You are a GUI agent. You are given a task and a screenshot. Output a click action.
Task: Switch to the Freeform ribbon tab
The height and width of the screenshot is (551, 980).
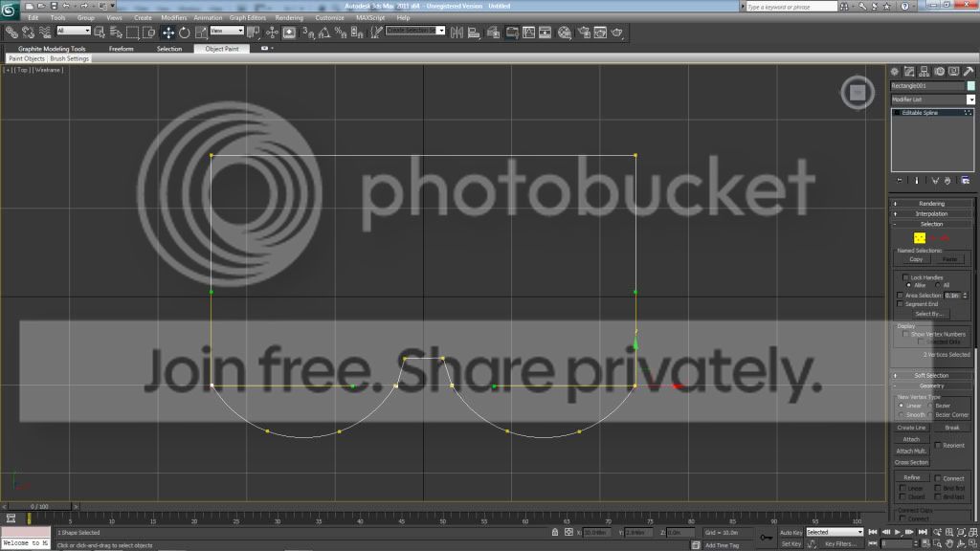click(x=122, y=49)
